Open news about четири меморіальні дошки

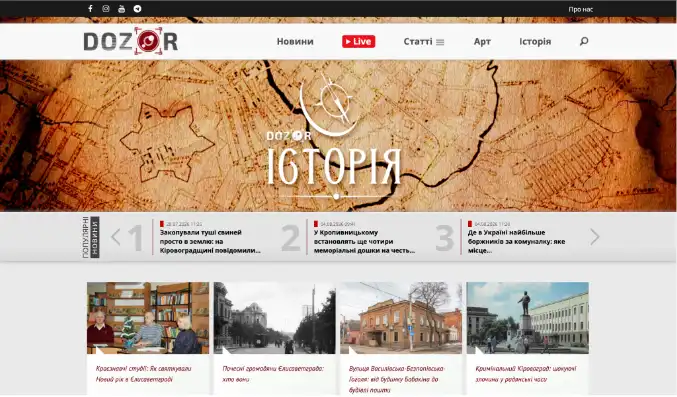[364, 241]
